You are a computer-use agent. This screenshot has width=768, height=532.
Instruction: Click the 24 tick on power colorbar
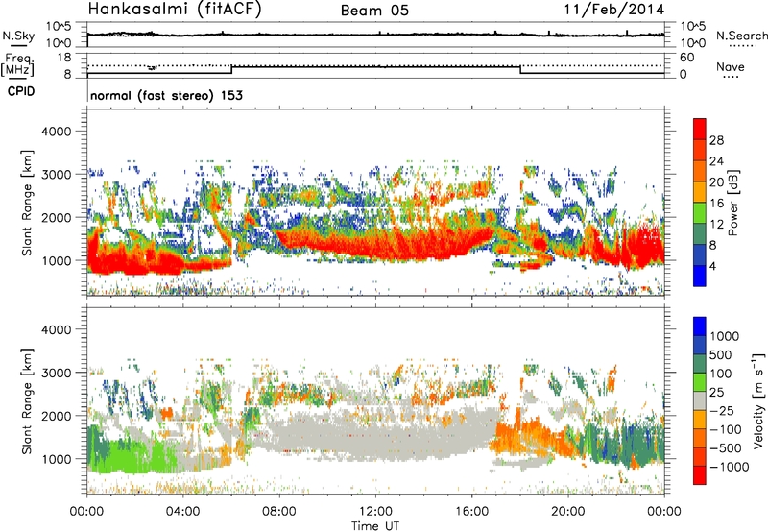[x=716, y=161]
